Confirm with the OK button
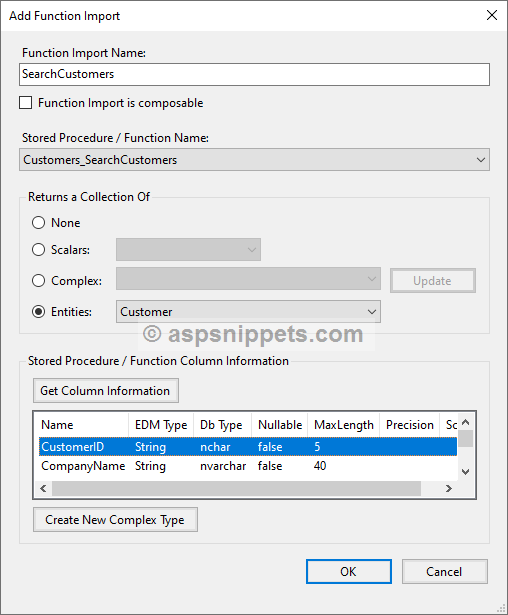This screenshot has height=615, width=508. point(349,571)
